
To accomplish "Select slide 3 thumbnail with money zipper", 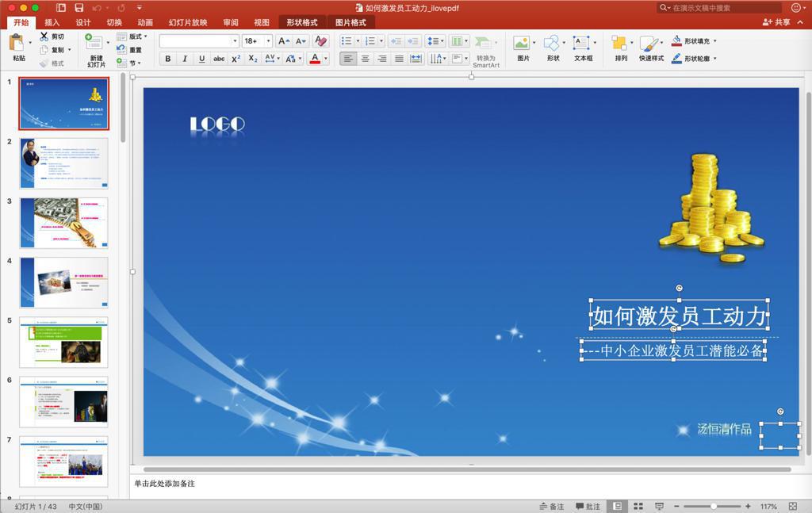I will (x=63, y=223).
